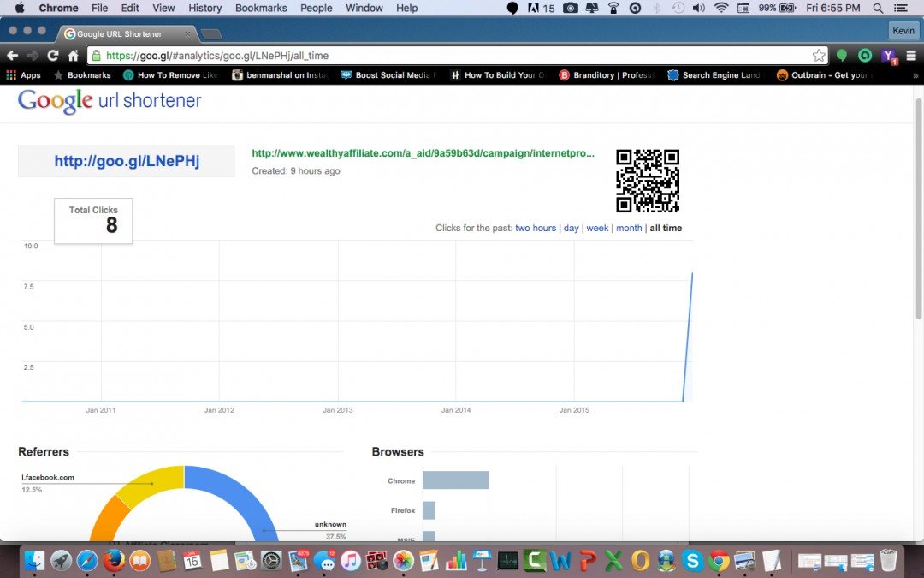Select the all time clicks view

(666, 229)
